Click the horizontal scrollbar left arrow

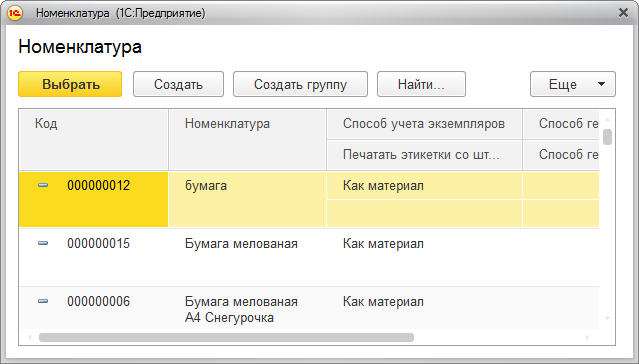click(29, 338)
